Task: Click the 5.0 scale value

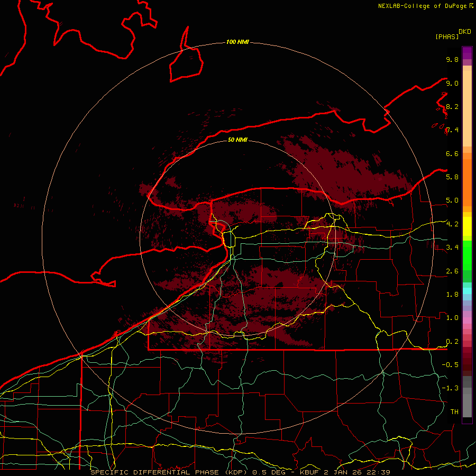Action: 452,200
